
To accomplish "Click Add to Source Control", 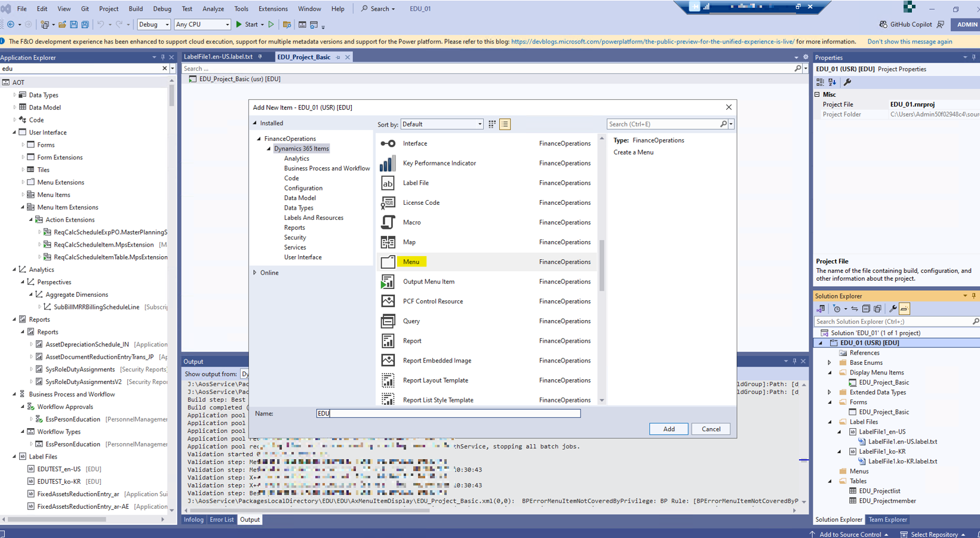I will tap(849, 534).
